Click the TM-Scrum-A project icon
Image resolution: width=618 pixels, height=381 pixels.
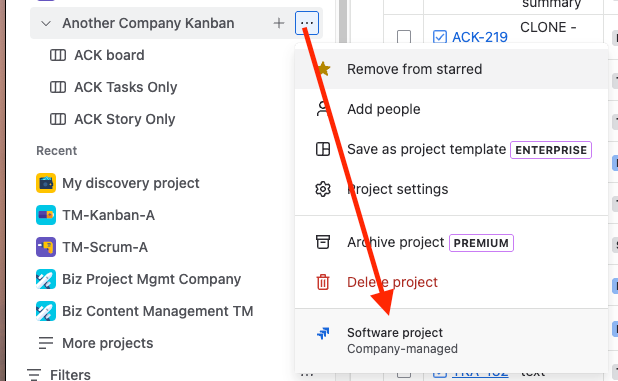click(x=46, y=247)
